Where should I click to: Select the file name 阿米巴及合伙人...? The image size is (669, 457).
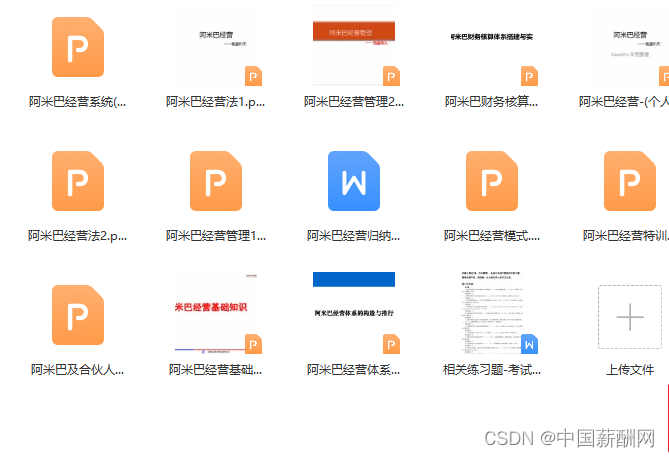pyautogui.click(x=78, y=370)
